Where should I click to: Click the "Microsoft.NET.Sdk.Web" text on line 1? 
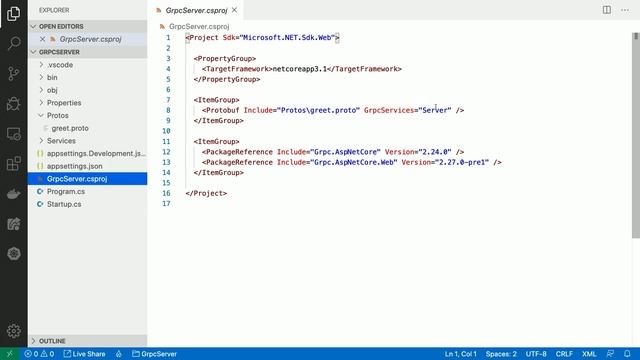[x=287, y=38]
